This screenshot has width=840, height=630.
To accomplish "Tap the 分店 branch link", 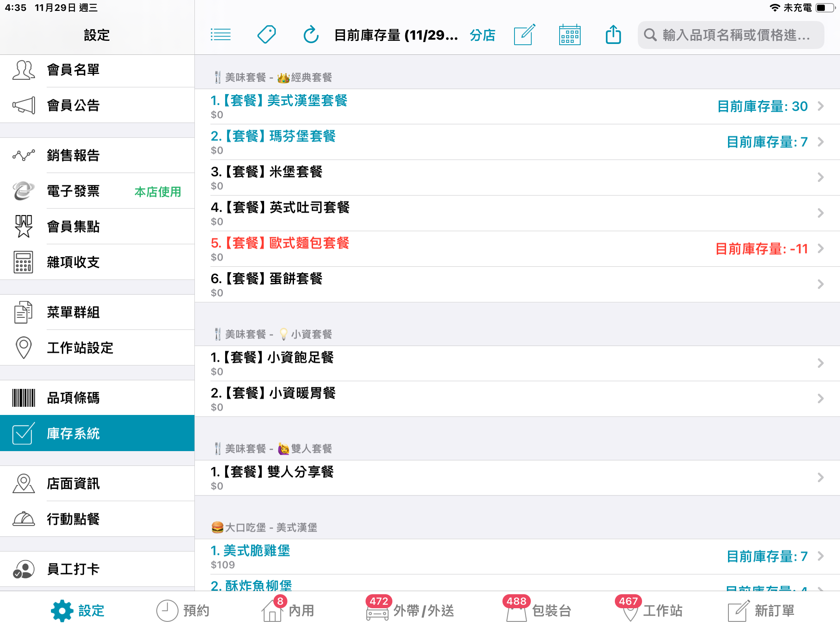I will click(483, 35).
